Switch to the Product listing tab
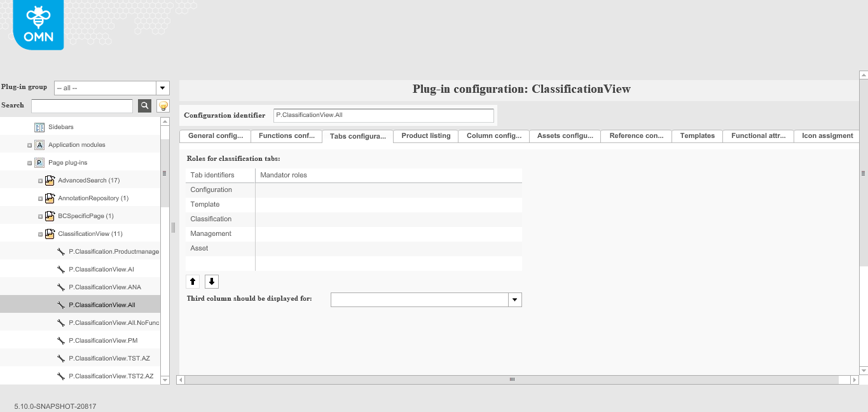The image size is (868, 412). pos(425,135)
